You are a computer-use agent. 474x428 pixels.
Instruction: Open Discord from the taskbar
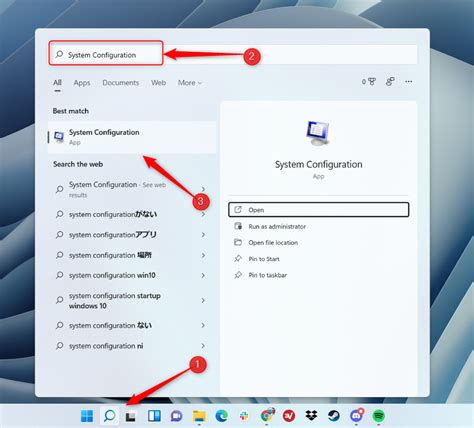pos(356,415)
